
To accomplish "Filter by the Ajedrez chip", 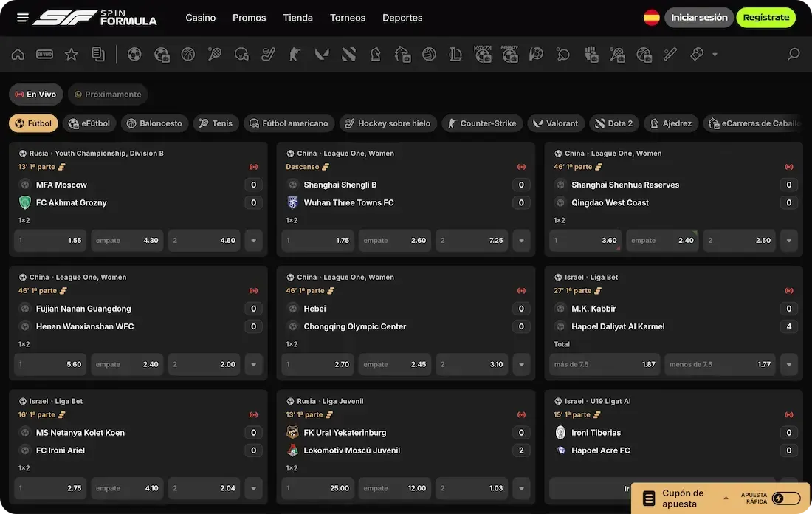I will point(670,123).
